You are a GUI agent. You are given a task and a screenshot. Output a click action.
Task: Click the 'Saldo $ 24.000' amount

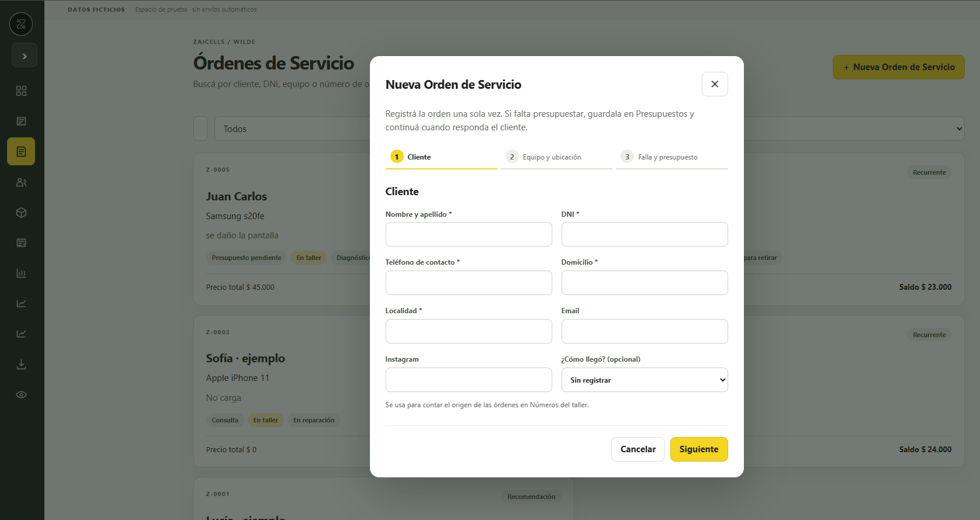[x=925, y=449]
